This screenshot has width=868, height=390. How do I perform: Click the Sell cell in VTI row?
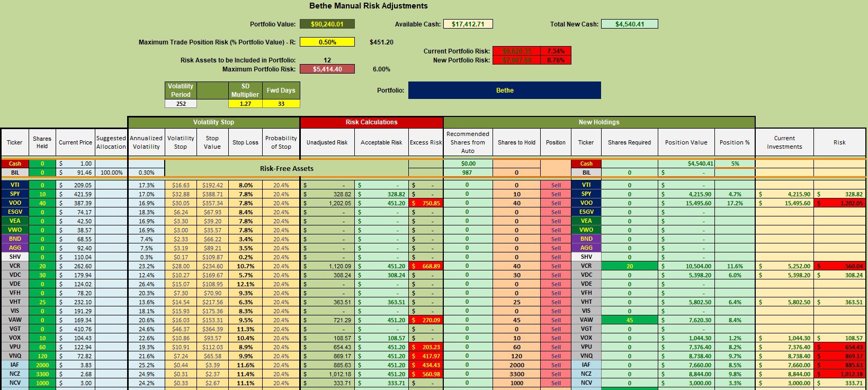556,185
